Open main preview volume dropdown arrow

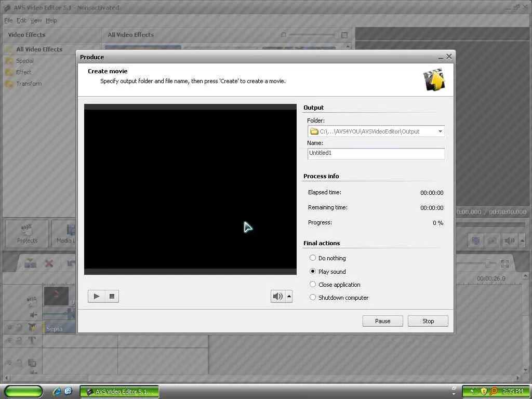[522, 241]
